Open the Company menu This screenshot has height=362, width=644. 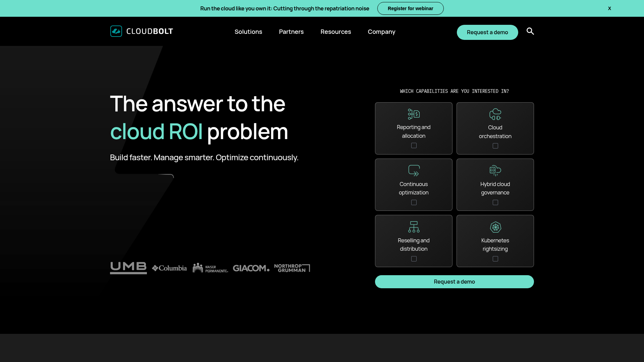point(381,32)
